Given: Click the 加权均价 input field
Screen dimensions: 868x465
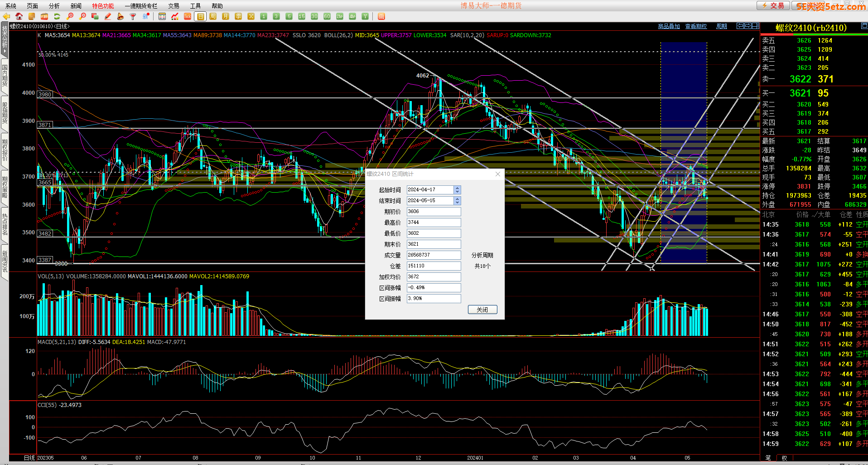Looking at the screenshot, I should 434,277.
